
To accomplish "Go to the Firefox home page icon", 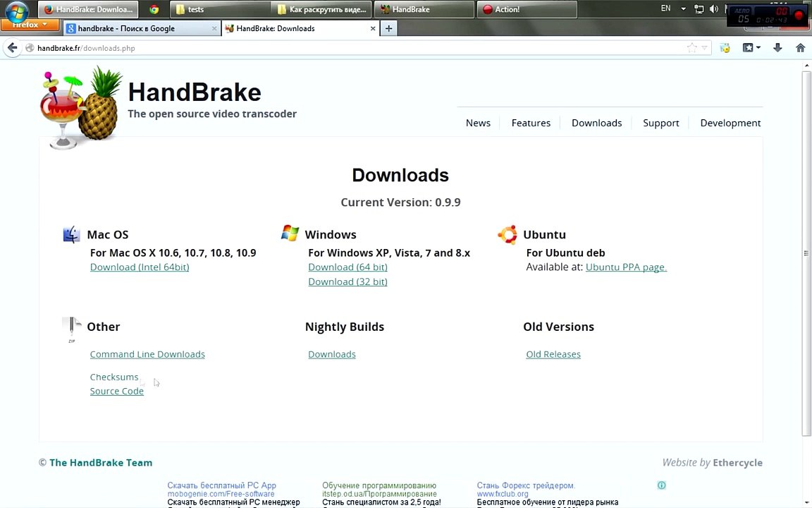I will click(800, 48).
